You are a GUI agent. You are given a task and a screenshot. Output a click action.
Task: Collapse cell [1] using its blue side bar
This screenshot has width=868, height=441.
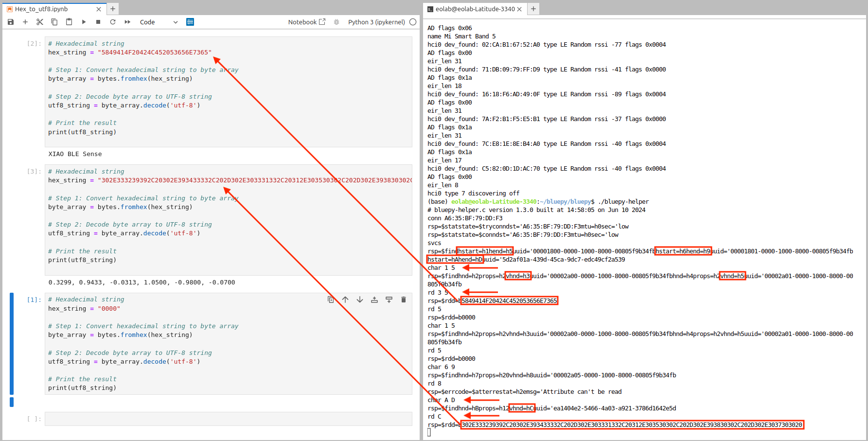[12, 344]
